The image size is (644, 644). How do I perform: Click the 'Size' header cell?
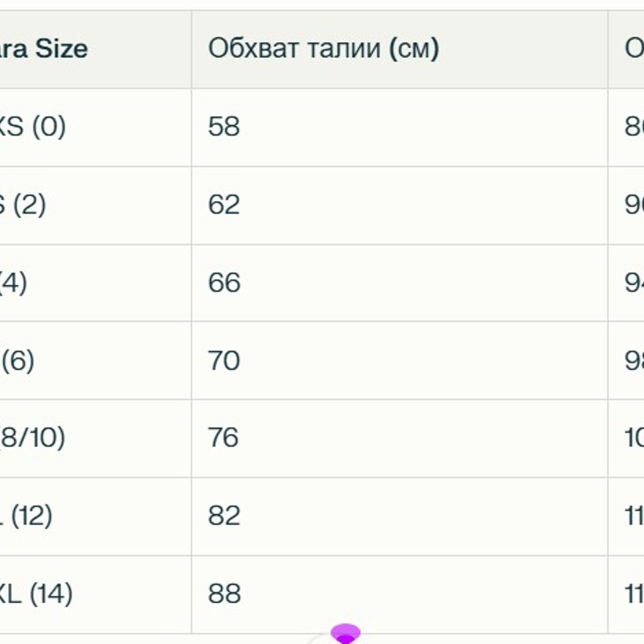click(x=96, y=49)
